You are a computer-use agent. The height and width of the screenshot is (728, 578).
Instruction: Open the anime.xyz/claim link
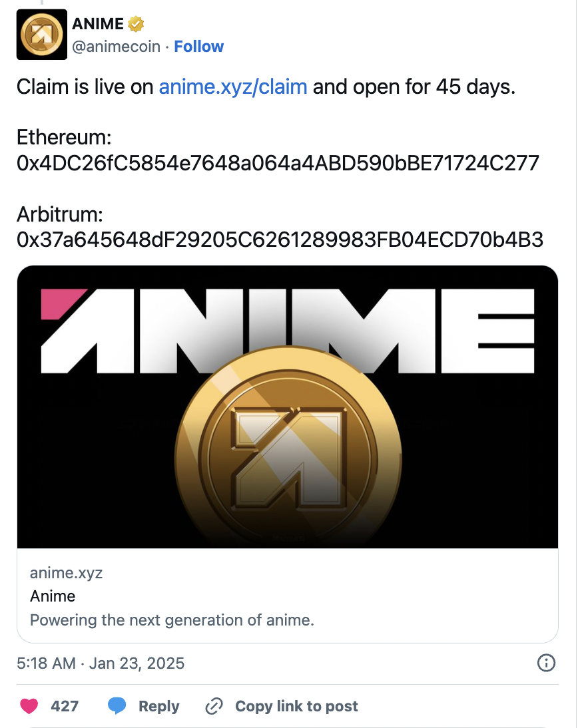coord(232,87)
